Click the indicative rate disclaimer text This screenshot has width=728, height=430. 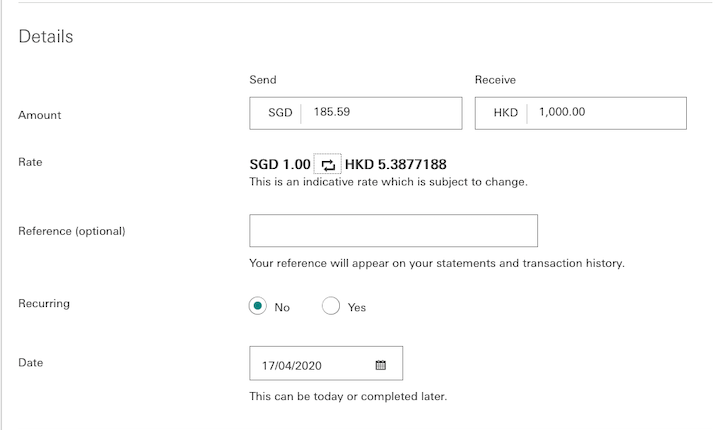point(388,182)
